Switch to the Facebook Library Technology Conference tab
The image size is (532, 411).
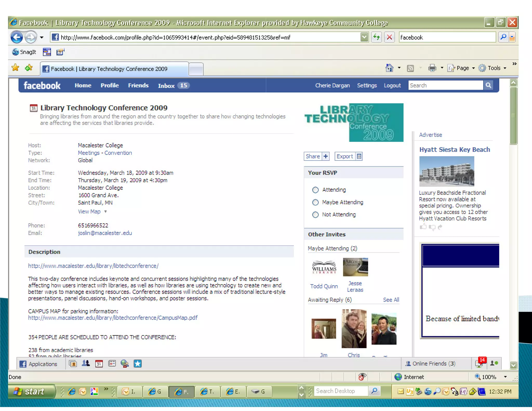pyautogui.click(x=114, y=69)
